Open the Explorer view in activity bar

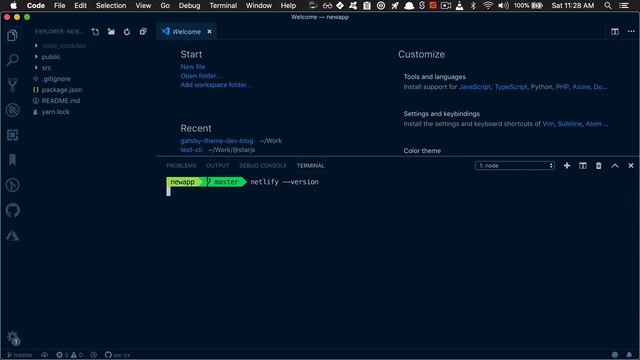point(12,36)
